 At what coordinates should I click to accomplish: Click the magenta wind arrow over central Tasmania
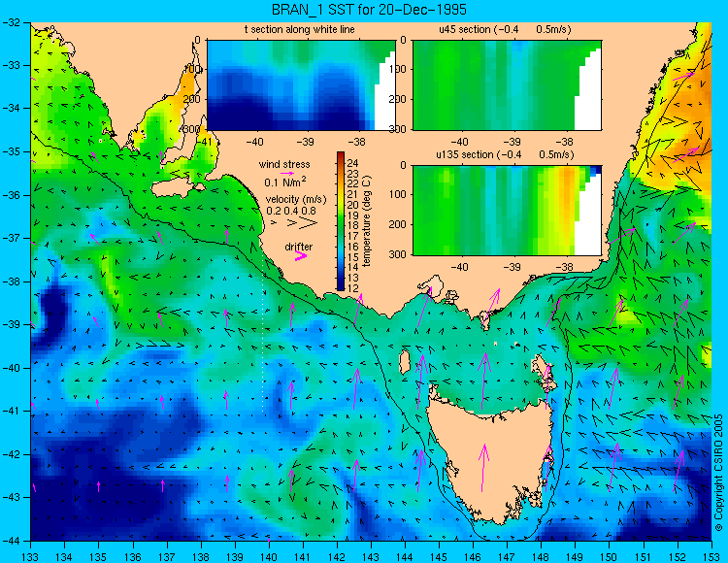pyautogui.click(x=483, y=468)
